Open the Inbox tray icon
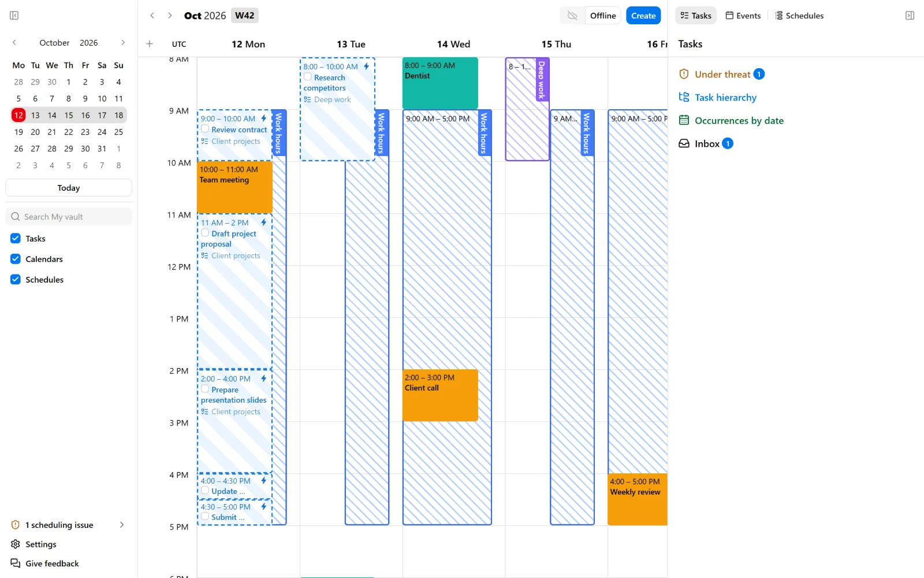The height and width of the screenshot is (578, 924). [684, 143]
